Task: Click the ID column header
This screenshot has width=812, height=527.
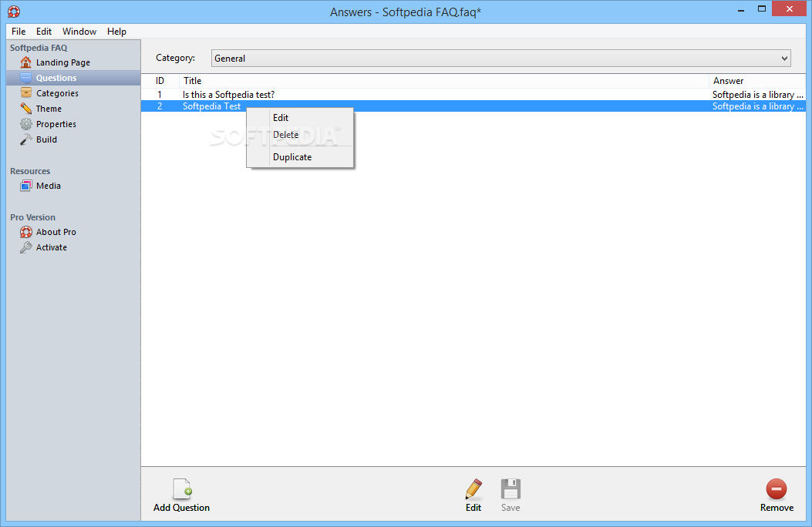Action: 160,81
